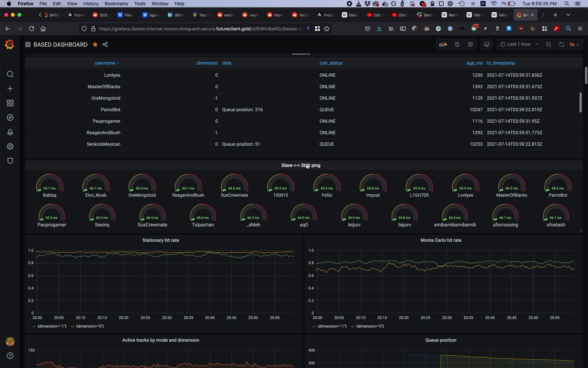Open Configuration gear in sidebar

pyautogui.click(x=10, y=146)
